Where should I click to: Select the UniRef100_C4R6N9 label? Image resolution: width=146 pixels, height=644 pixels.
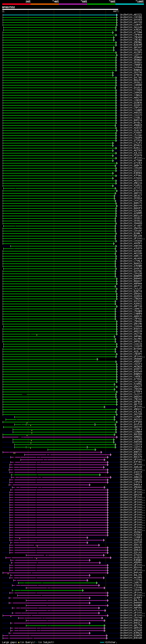[131, 85]
